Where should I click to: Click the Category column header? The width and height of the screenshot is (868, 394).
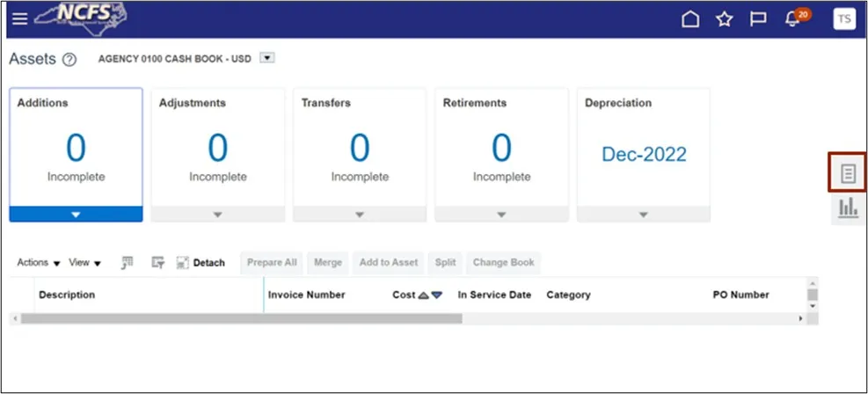click(x=568, y=295)
